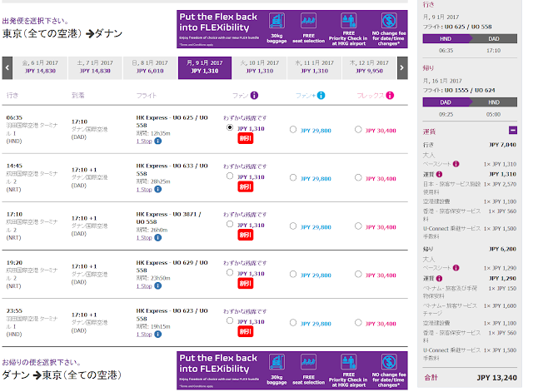Click total 合計 JPY 13,240
The height and width of the screenshot is (392, 533).
pyautogui.click(x=471, y=378)
